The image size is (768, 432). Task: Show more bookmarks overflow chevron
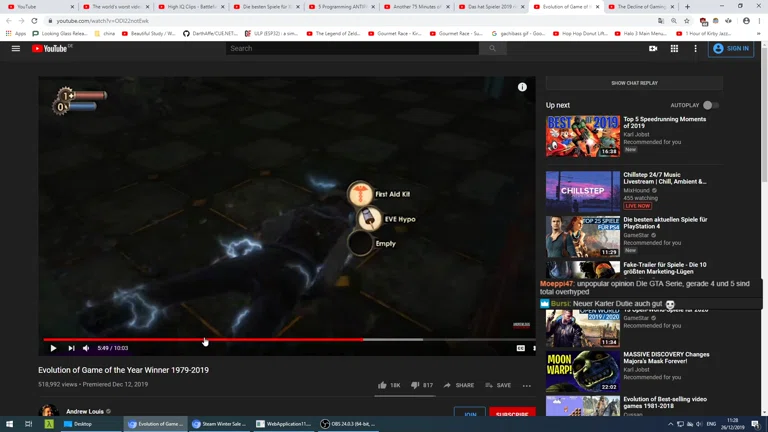pyautogui.click(x=759, y=34)
